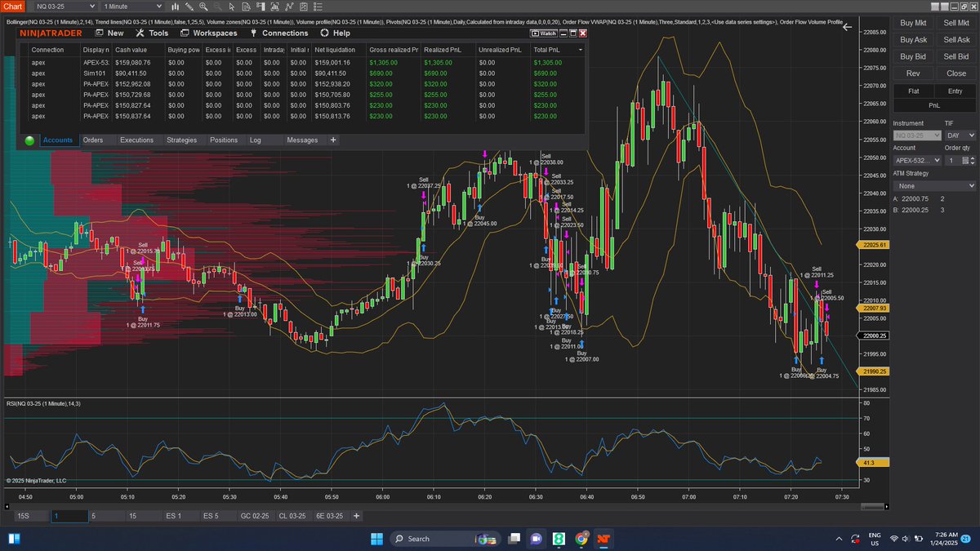Viewport: 980px width, 551px height.
Task: Open Chrome from the taskbar
Action: (581, 539)
